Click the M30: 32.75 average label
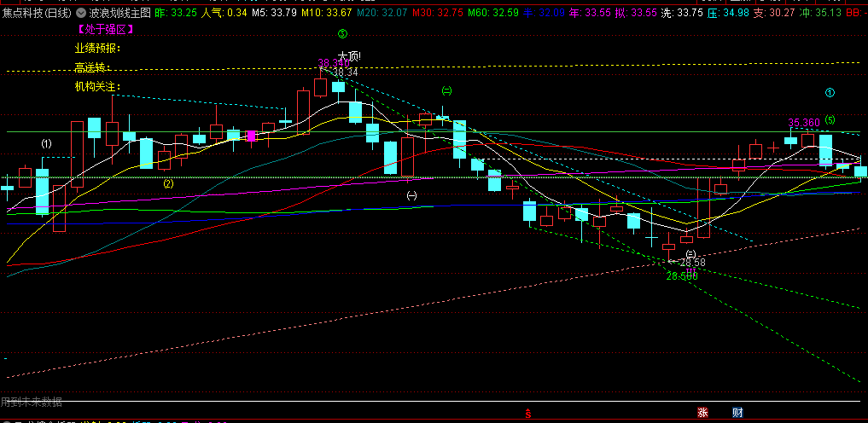This screenshot has width=868, height=423. [x=438, y=12]
